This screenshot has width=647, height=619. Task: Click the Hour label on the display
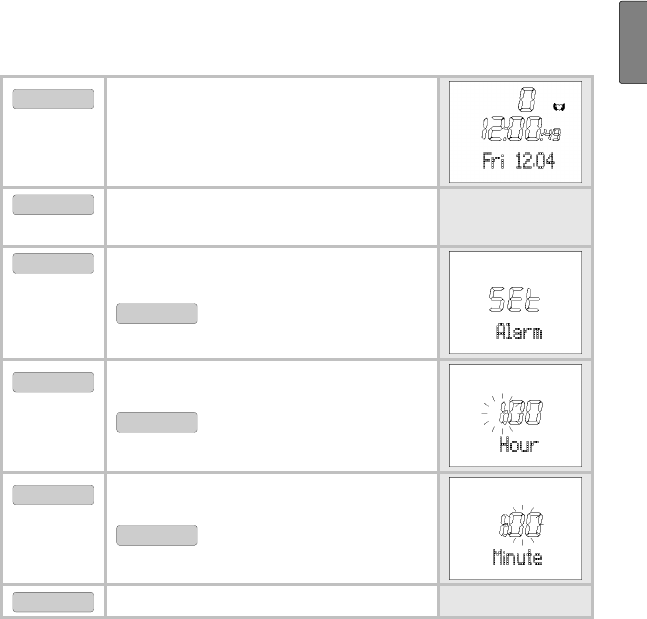pyautogui.click(x=518, y=445)
